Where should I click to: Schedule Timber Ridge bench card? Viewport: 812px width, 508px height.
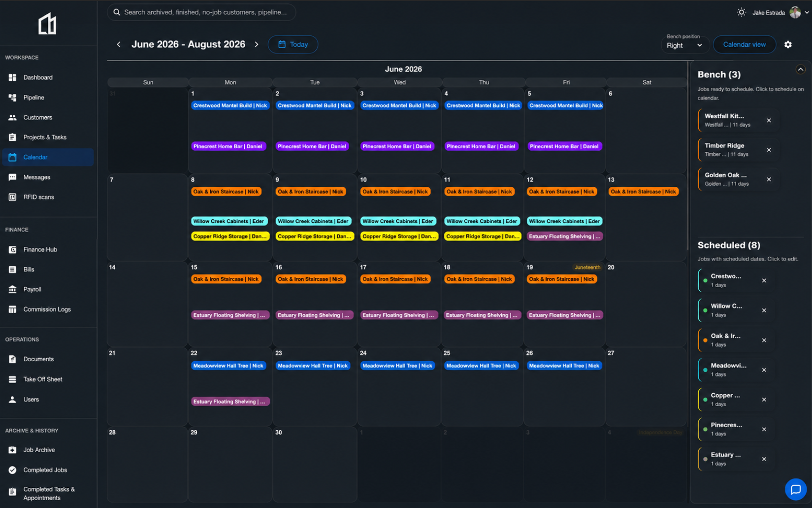coord(738,150)
